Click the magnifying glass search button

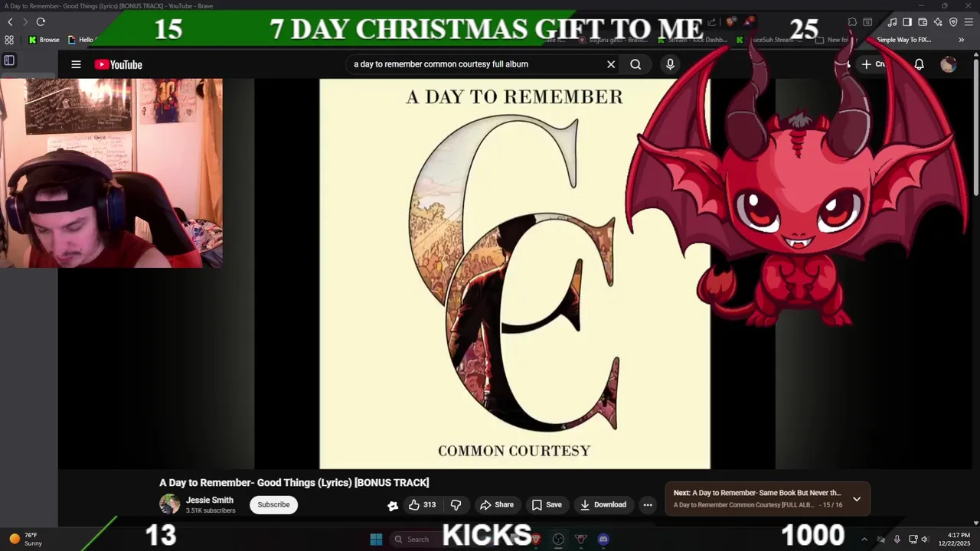tap(635, 64)
